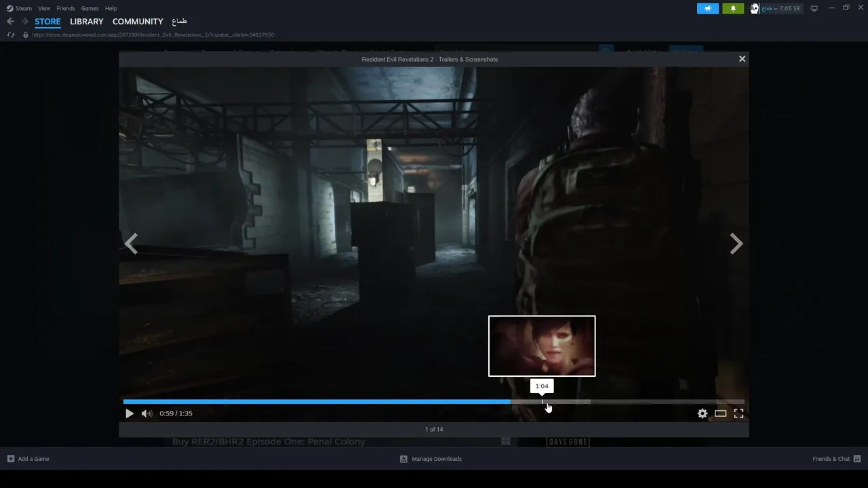Click the "1 of 14" counter text
The height and width of the screenshot is (488, 868).
coord(434,429)
